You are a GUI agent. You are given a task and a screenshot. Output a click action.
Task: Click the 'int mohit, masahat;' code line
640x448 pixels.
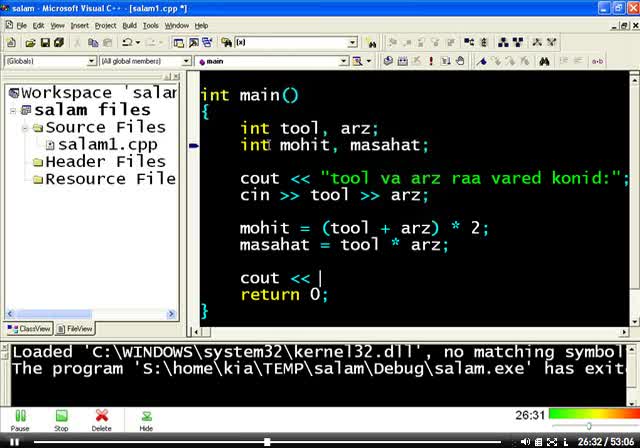335,145
